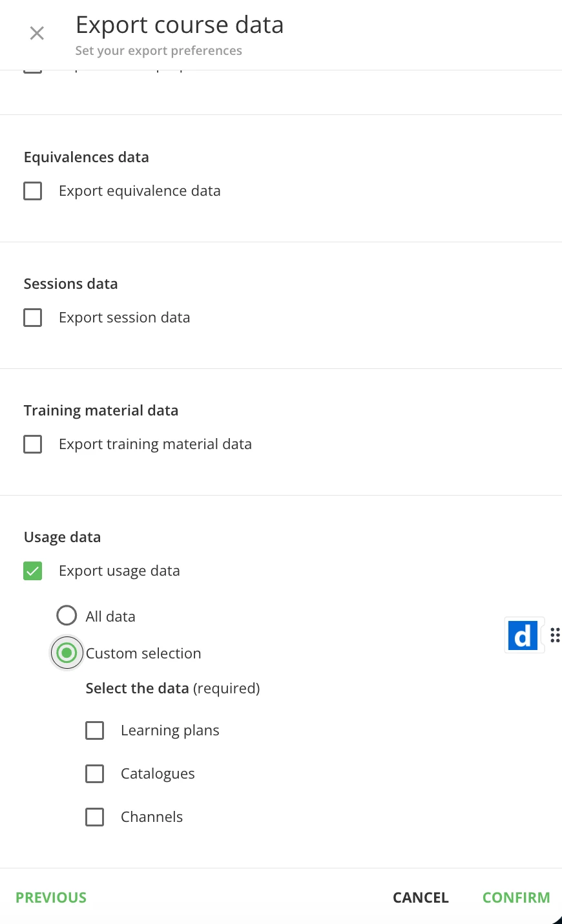Enable the Channels checkbox

click(x=95, y=817)
